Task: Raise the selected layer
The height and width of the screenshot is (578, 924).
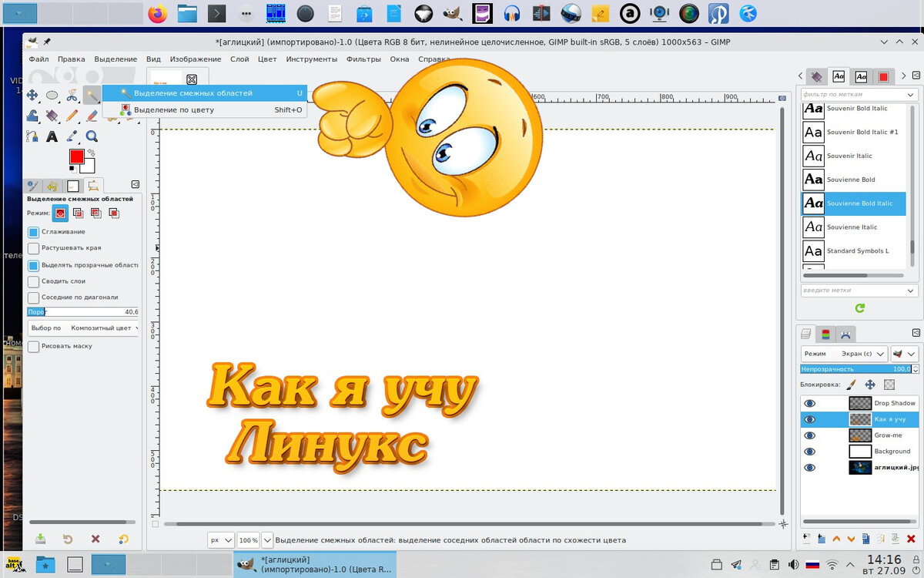Action: [x=836, y=538]
